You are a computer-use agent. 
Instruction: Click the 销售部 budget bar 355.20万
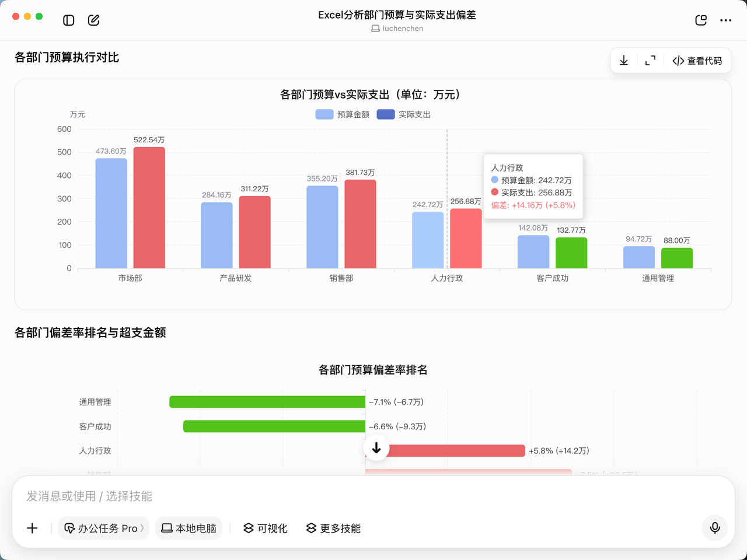coord(322,227)
